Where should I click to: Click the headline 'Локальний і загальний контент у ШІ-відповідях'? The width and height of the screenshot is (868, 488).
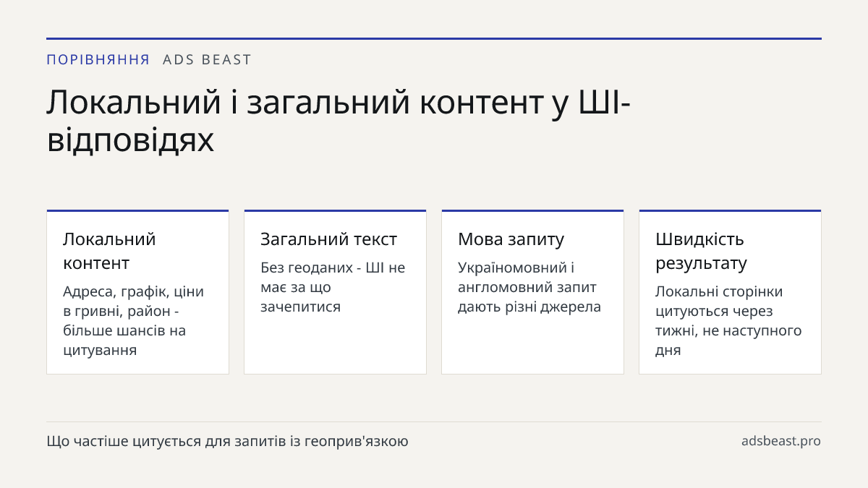[339, 121]
